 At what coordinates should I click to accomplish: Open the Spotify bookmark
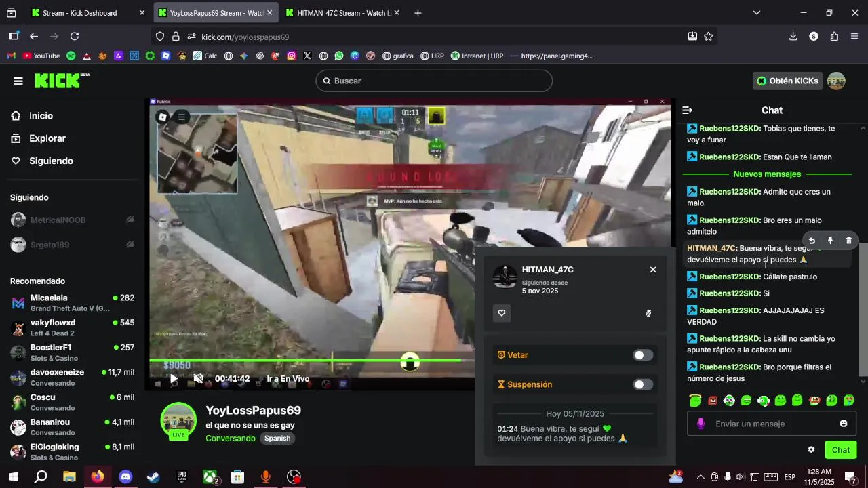tap(71, 56)
